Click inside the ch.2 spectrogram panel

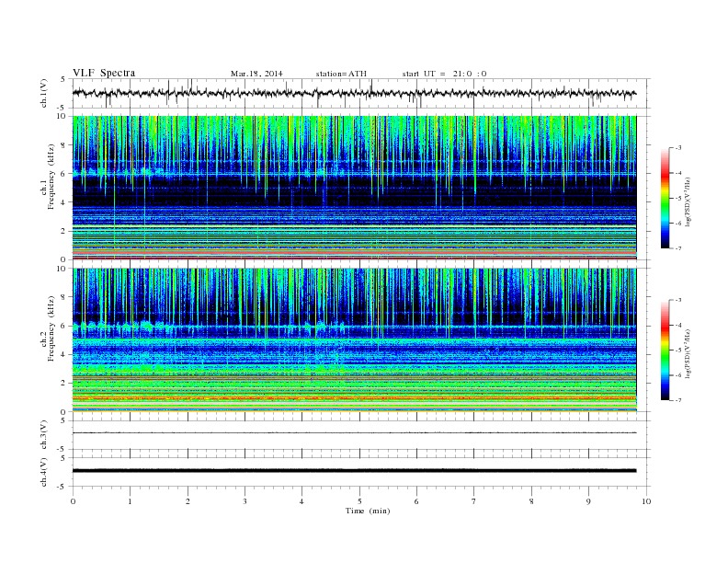click(354, 340)
